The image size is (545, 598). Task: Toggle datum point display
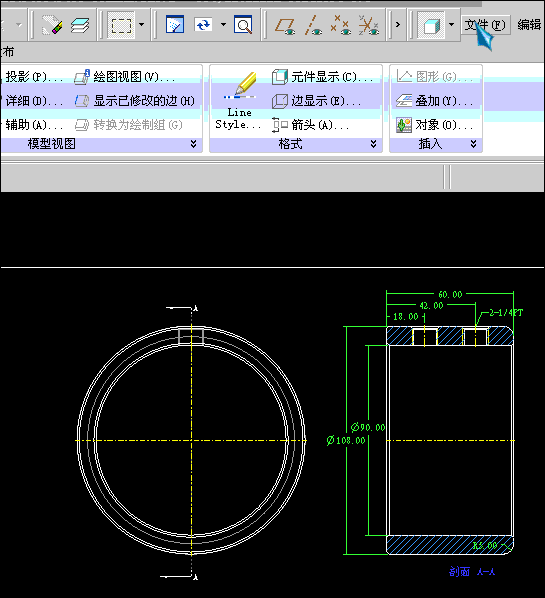(x=341, y=25)
